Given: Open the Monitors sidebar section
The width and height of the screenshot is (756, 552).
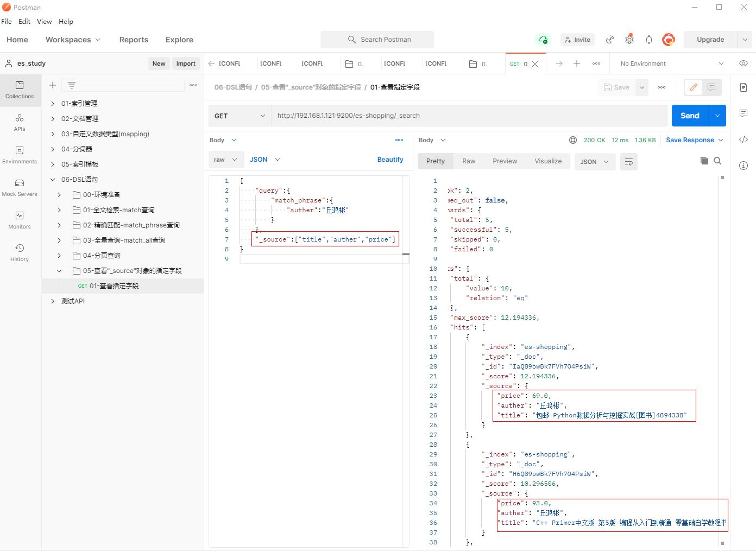Looking at the screenshot, I should [20, 220].
